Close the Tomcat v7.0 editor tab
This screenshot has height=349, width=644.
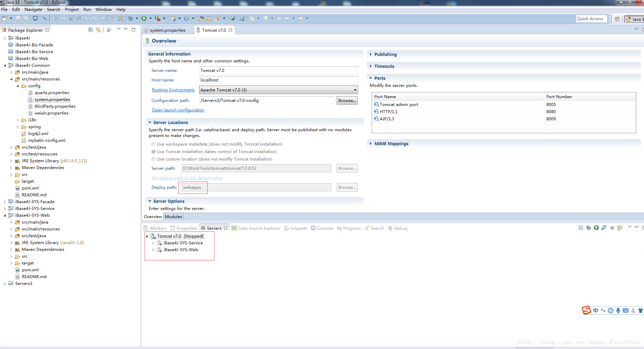[x=230, y=30]
